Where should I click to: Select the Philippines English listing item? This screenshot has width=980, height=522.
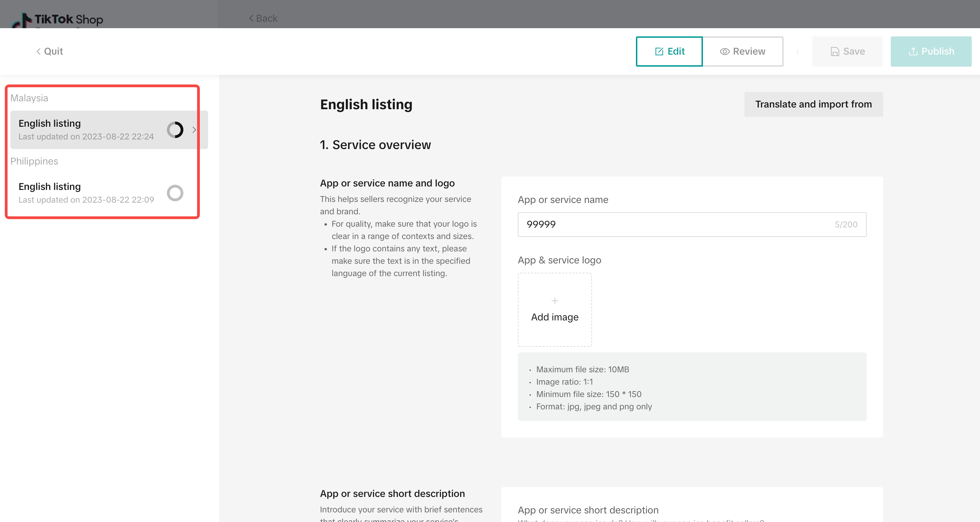103,193
